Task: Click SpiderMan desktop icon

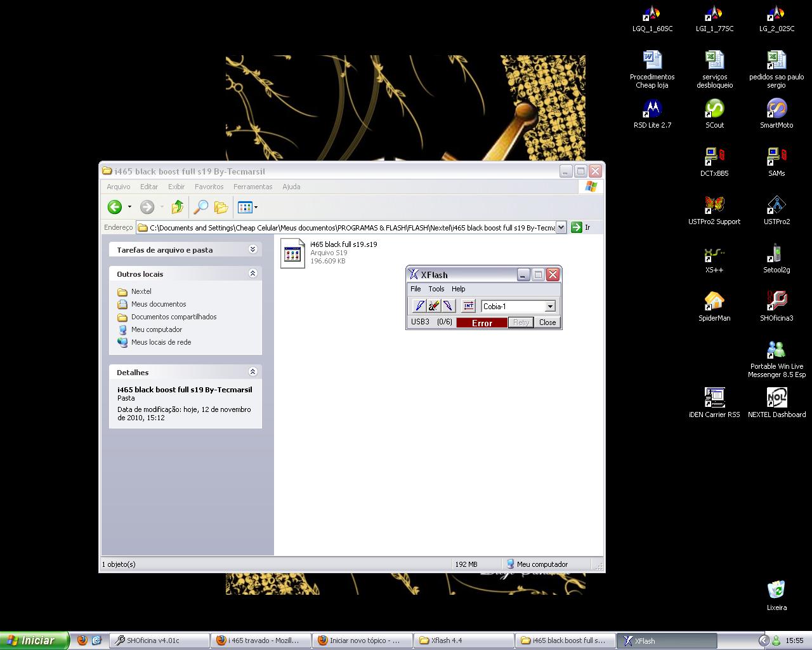Action: click(x=714, y=307)
